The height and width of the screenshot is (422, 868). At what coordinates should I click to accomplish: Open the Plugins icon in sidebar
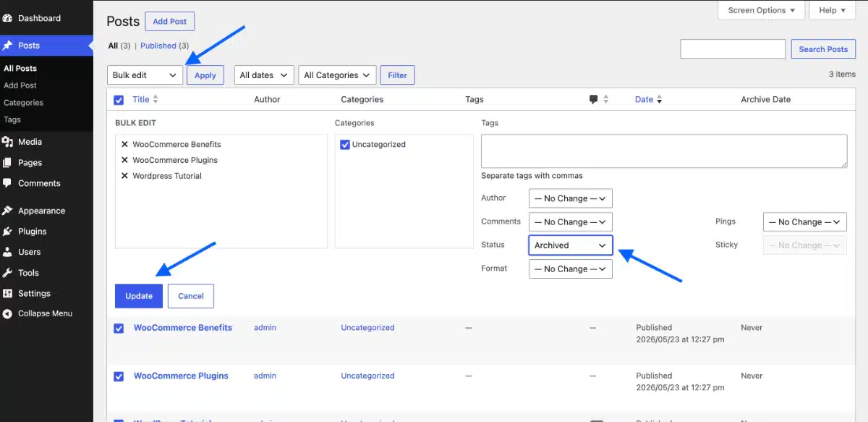8,232
